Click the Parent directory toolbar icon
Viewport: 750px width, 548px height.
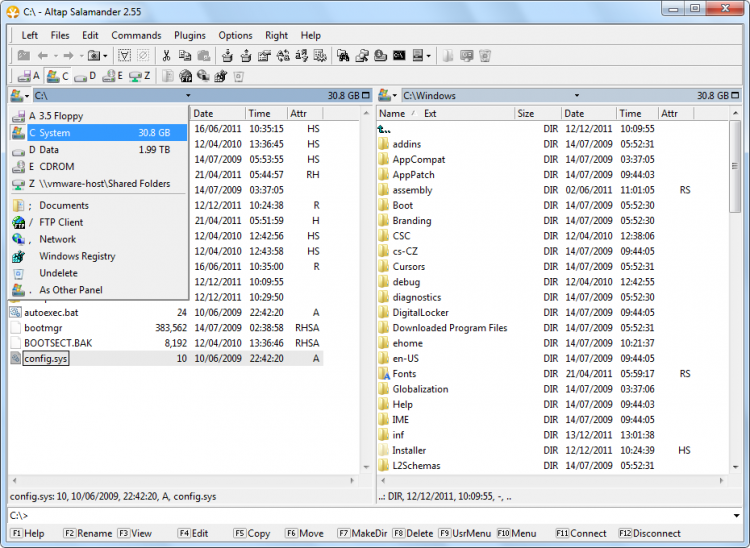pyautogui.click(x=23, y=56)
